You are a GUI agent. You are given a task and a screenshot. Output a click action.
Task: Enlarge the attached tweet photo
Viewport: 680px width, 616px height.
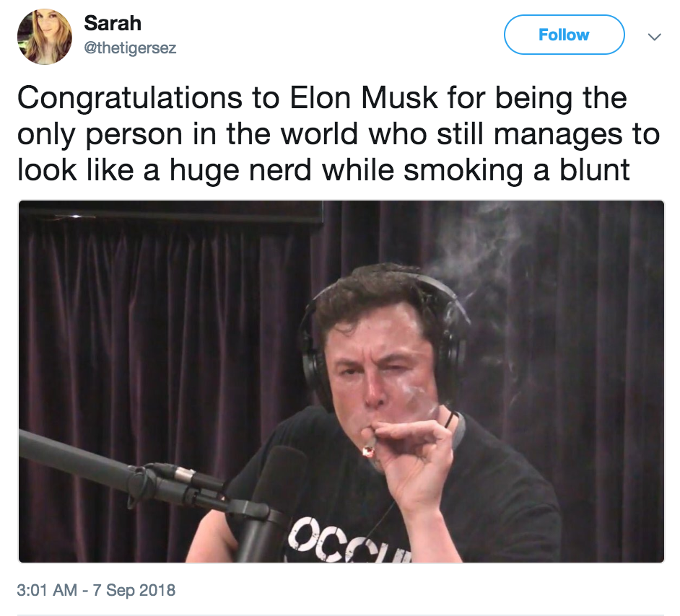pyautogui.click(x=341, y=381)
